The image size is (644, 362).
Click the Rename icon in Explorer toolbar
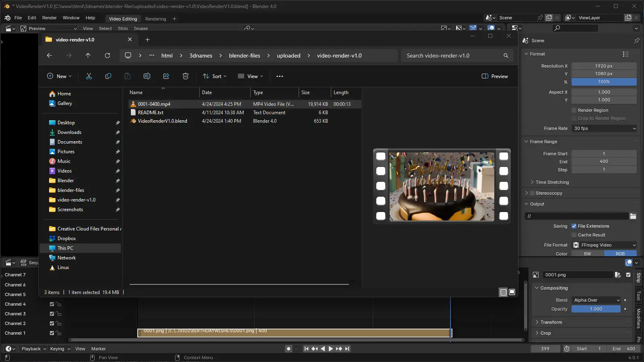pos(147,76)
